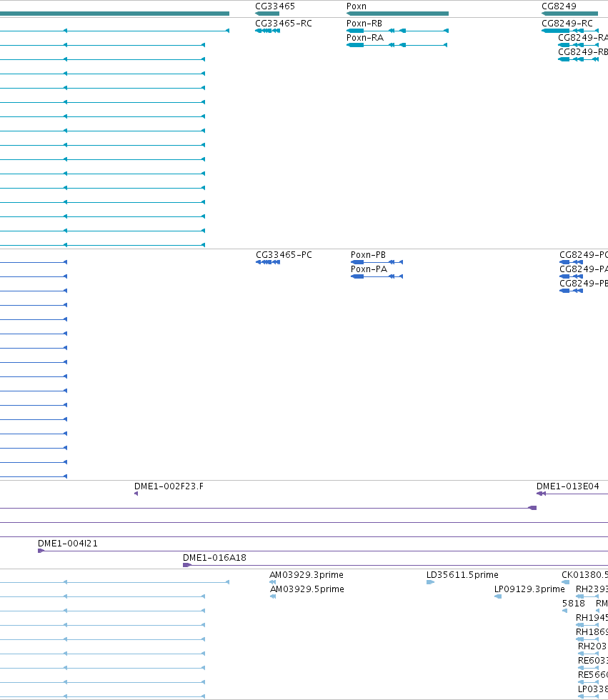Image resolution: width=608 pixels, height=700 pixels.
Task: Click the RE5660 EST entry
Action: (x=589, y=682)
